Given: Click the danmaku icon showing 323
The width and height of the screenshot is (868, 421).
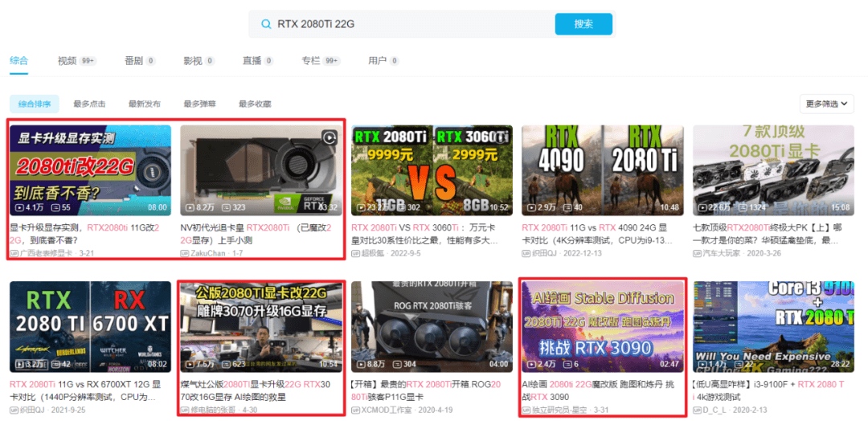Looking at the screenshot, I should pos(226,207).
